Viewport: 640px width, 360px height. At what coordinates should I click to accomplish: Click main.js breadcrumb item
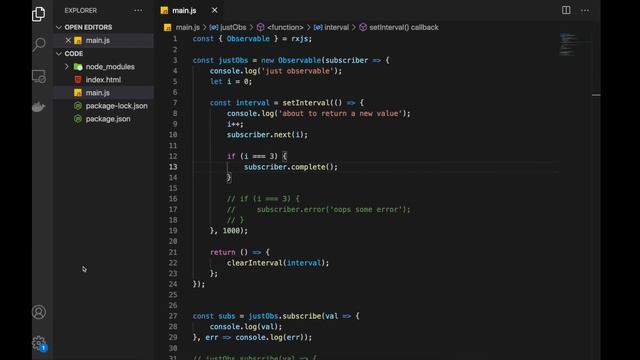coord(187,27)
